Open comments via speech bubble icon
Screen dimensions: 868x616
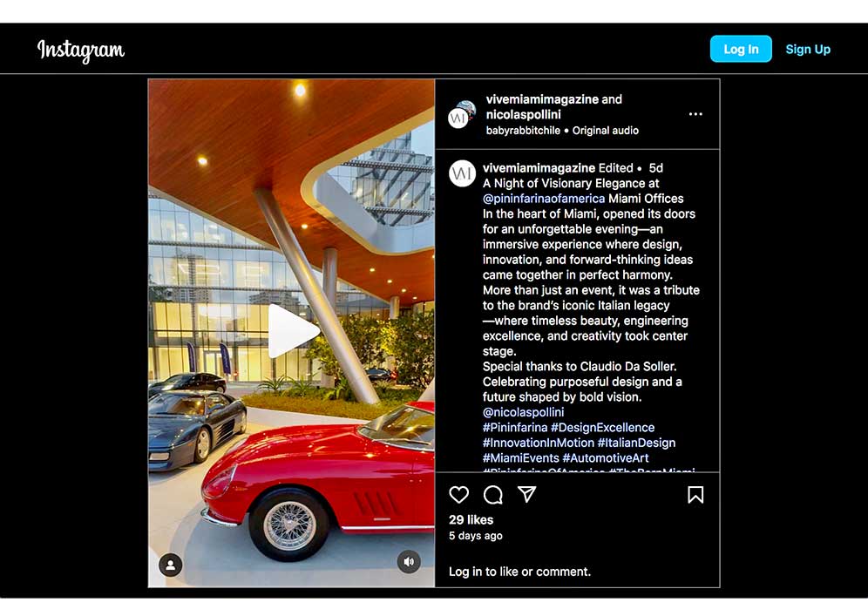[x=492, y=494]
